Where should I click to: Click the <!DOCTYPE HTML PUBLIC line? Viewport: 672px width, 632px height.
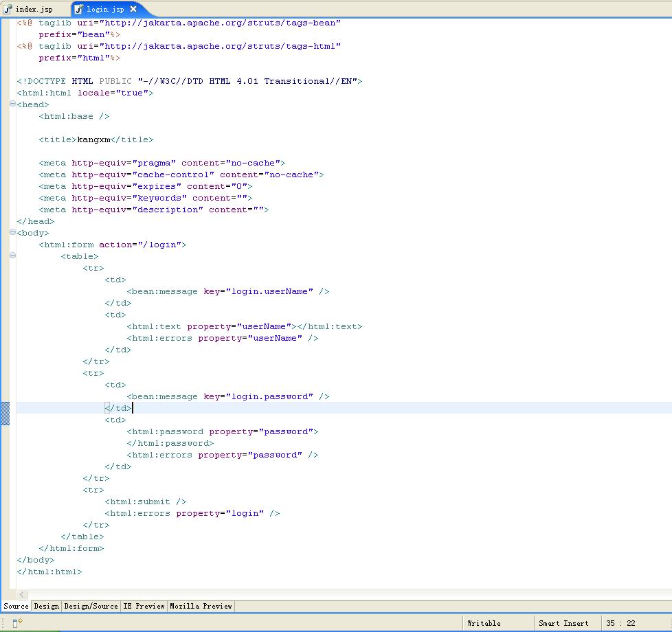[190, 82]
